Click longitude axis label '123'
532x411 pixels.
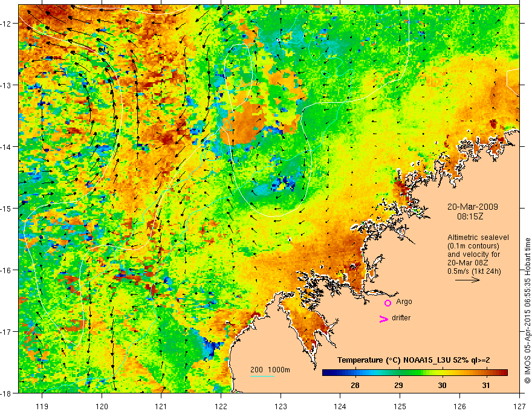click(281, 406)
